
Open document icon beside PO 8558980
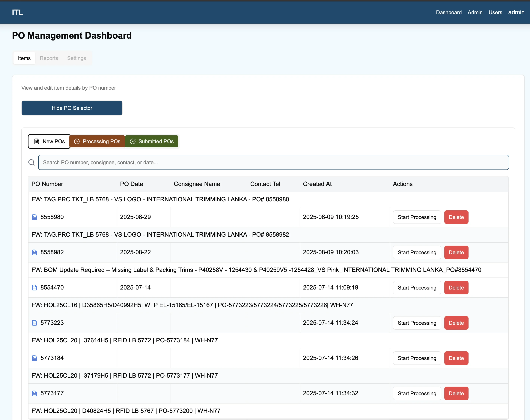tap(34, 217)
